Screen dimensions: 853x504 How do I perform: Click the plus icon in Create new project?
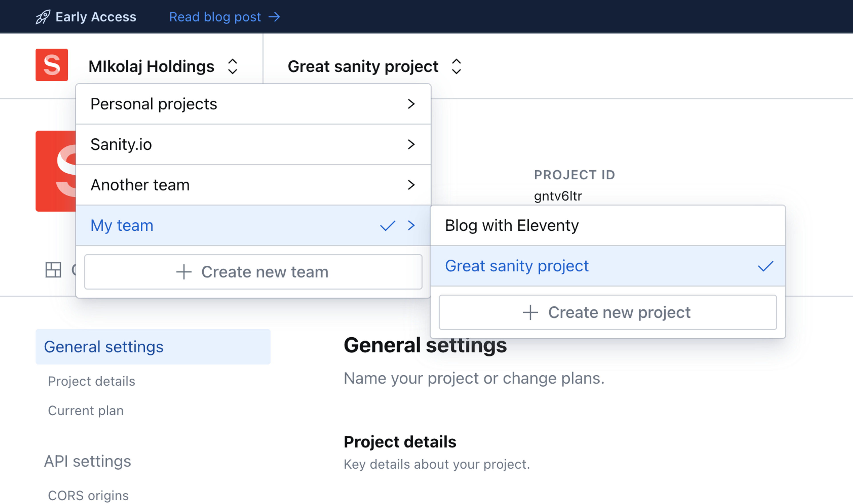pos(530,312)
